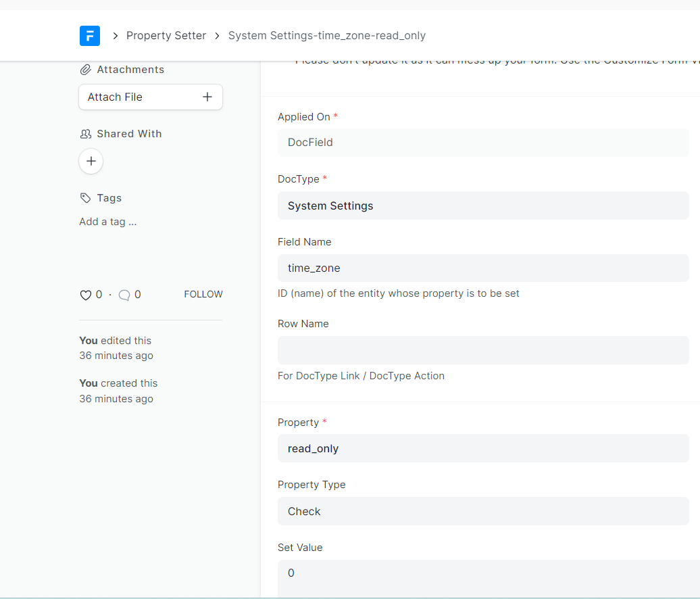Open the Frappe home logo icon

tap(90, 36)
